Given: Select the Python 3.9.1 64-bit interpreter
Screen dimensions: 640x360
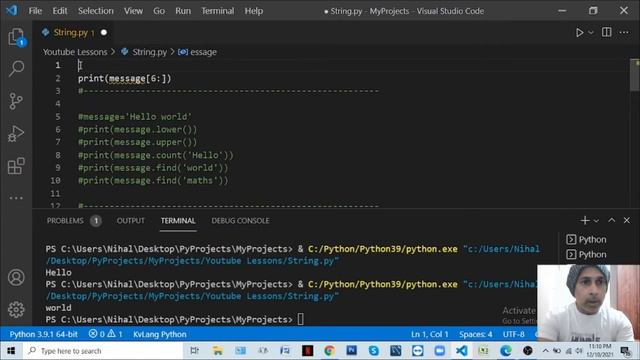Looking at the screenshot, I should (44, 334).
